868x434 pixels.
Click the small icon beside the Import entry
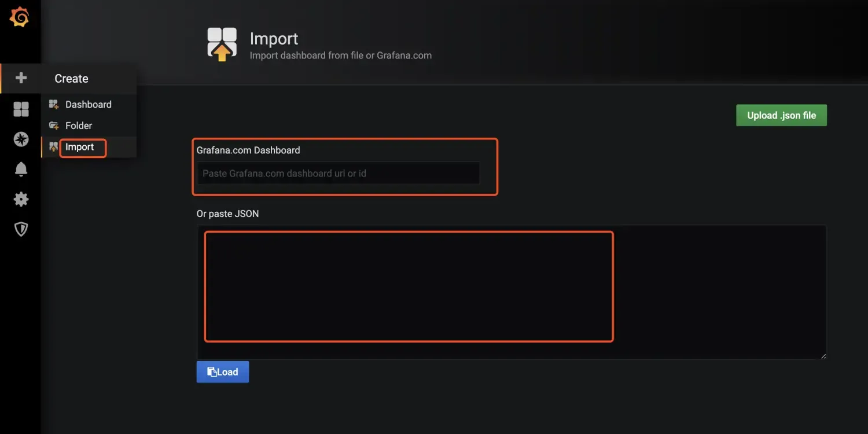click(x=53, y=147)
